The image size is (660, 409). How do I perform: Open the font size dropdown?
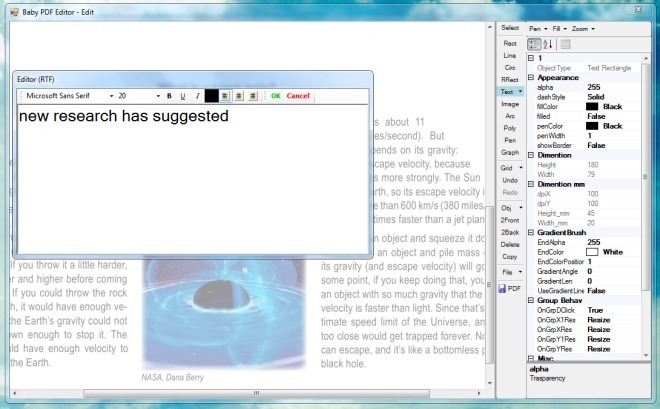pos(158,96)
